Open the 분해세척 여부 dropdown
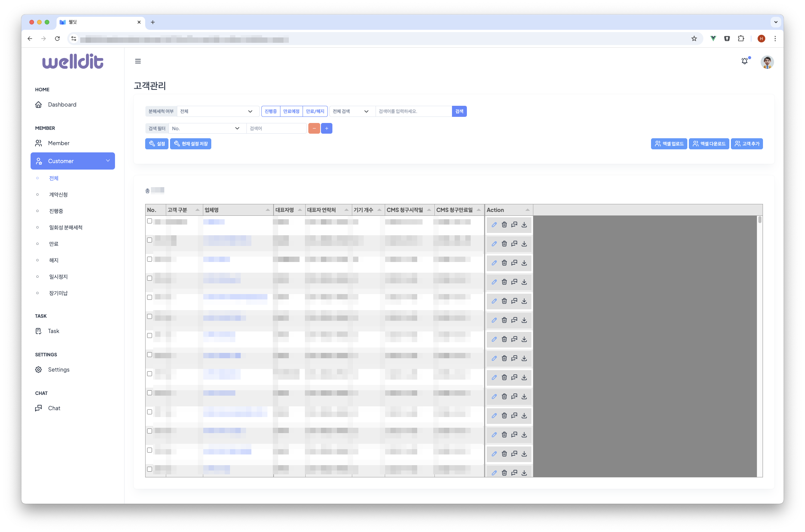Viewport: 805px width, 532px height. point(218,111)
